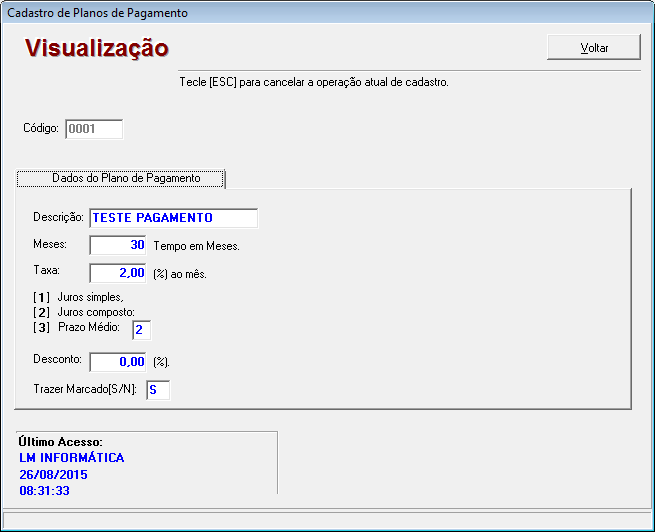
Task: Click the Visualização heading
Action: point(96,48)
